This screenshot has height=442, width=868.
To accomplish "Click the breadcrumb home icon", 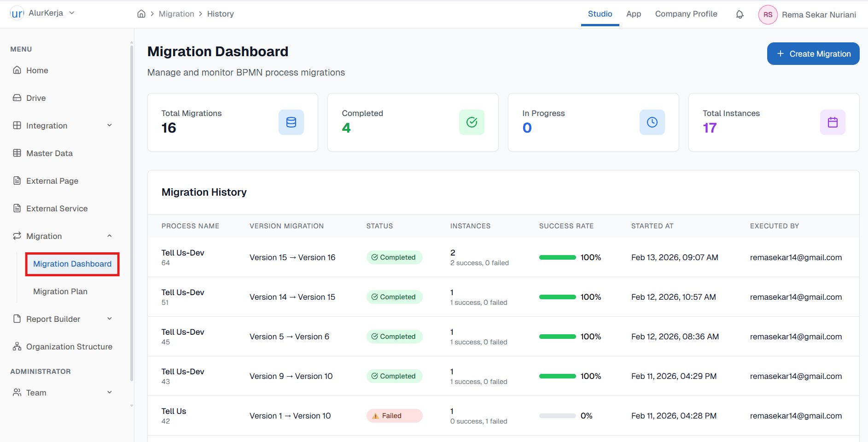I will 141,14.
